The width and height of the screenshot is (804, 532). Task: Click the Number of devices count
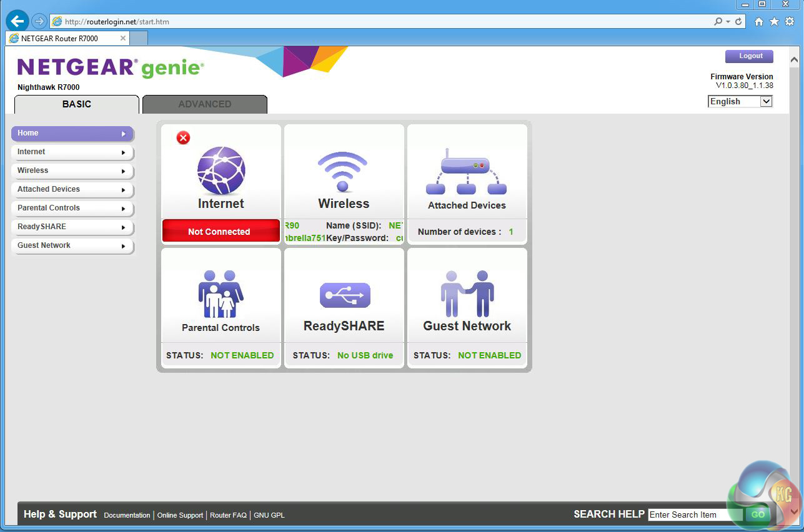click(510, 232)
